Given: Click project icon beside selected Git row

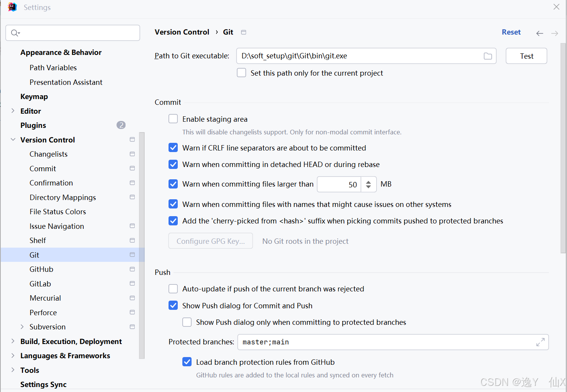Looking at the screenshot, I should [132, 255].
